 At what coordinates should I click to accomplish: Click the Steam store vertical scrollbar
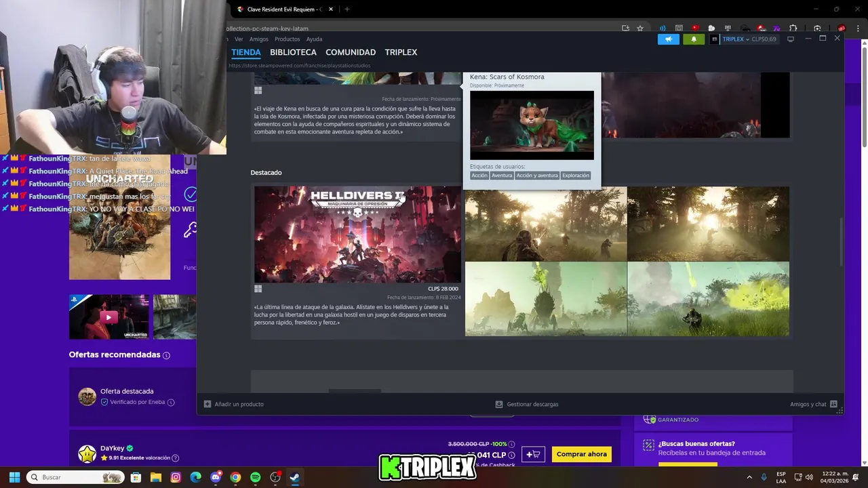840,243
